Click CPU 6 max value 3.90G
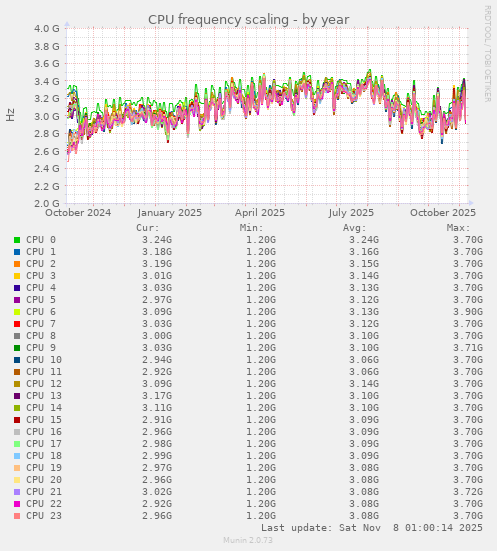 coord(468,312)
